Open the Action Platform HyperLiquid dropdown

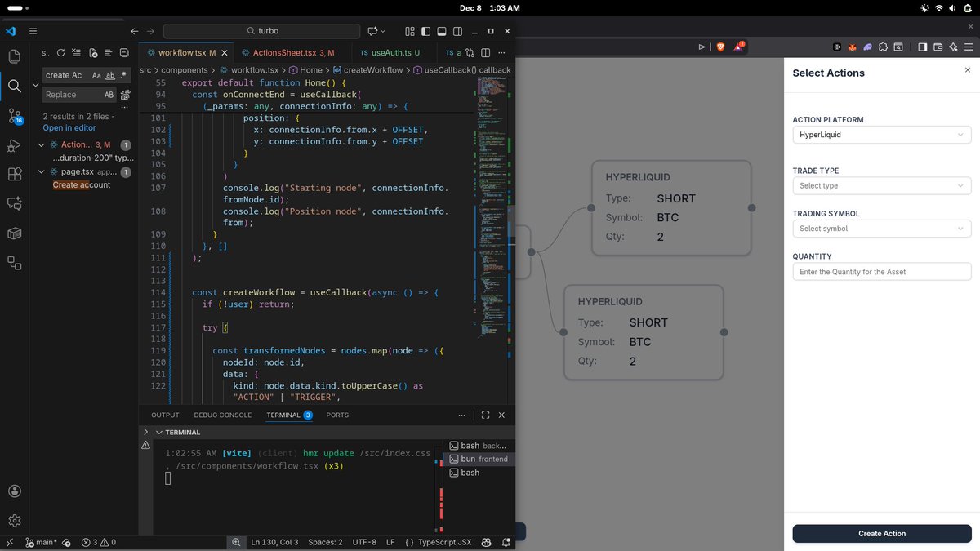882,135
